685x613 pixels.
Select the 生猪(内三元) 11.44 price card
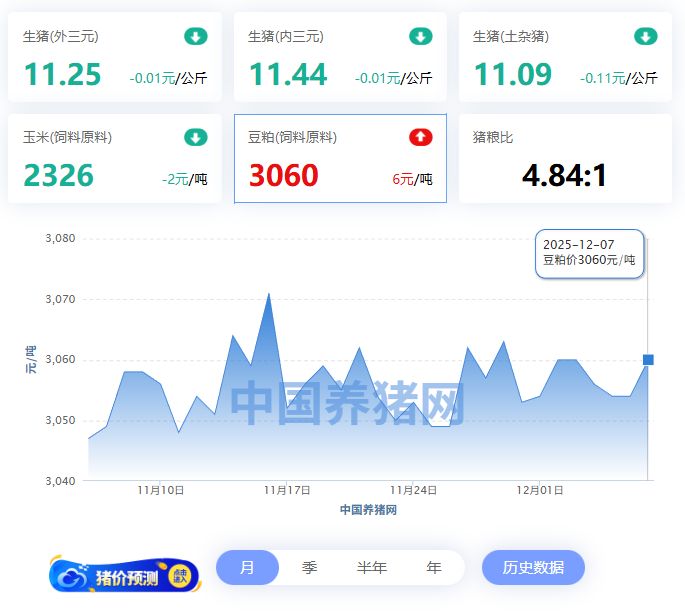coord(340,58)
